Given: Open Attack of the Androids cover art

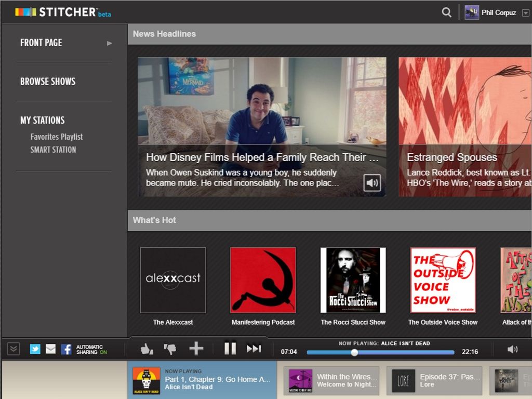Looking at the screenshot, I should tap(516, 280).
